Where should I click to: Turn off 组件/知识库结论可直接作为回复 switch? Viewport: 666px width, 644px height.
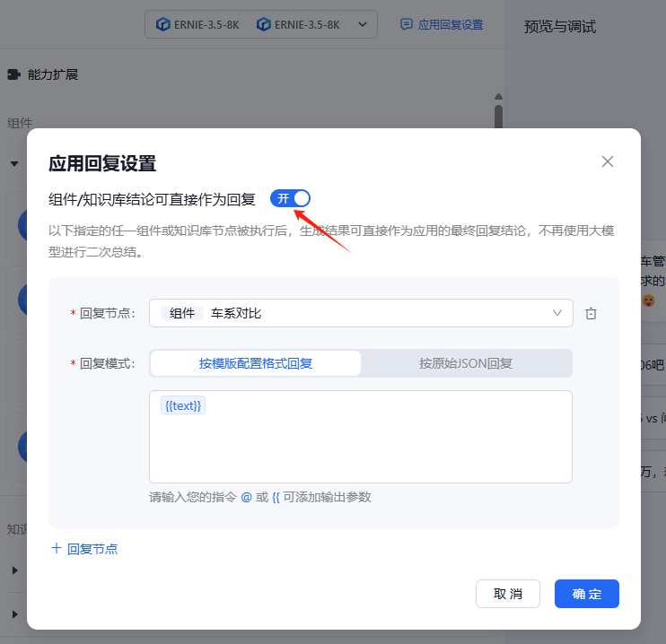click(290, 198)
